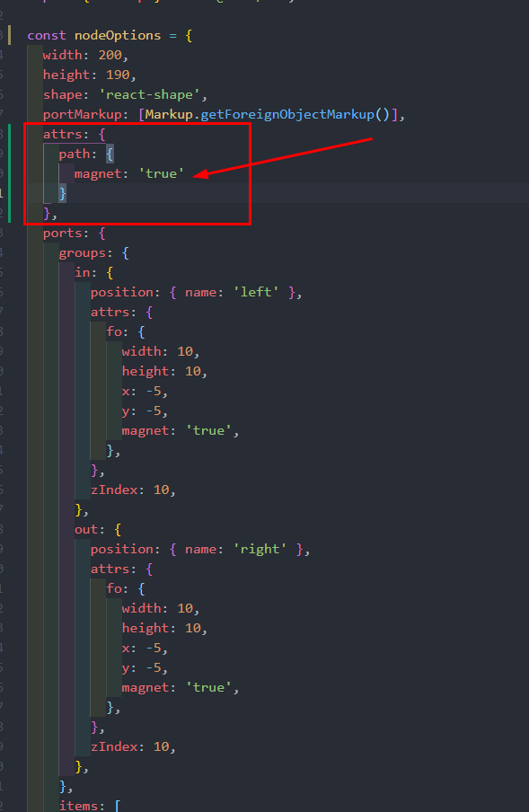Click 'zIndex' in the 'in' group
The image size is (529, 812).
114,490
